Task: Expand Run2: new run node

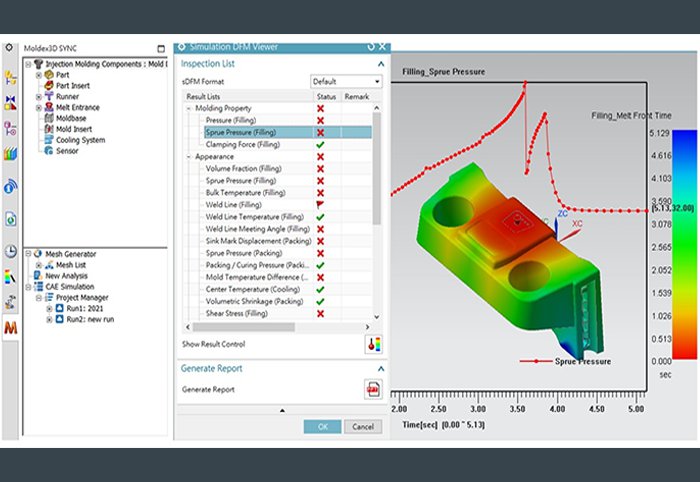Action: tap(50, 320)
